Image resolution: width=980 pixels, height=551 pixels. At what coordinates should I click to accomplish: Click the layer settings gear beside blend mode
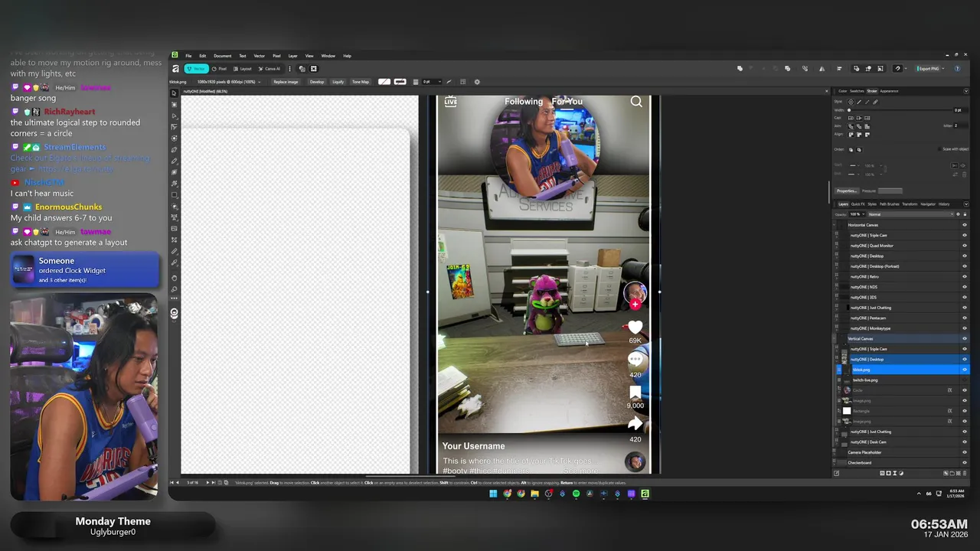point(958,214)
